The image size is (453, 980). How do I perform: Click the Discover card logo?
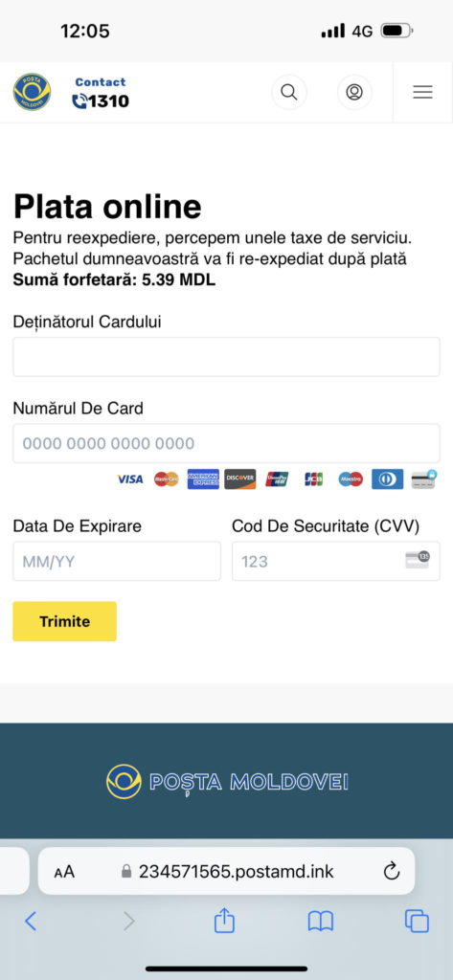click(x=240, y=479)
